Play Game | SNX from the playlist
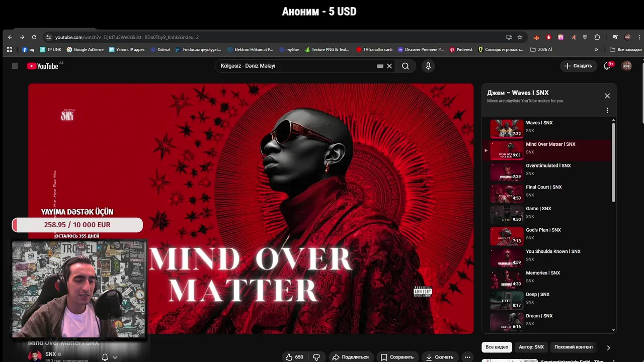644x362 pixels. point(548,214)
